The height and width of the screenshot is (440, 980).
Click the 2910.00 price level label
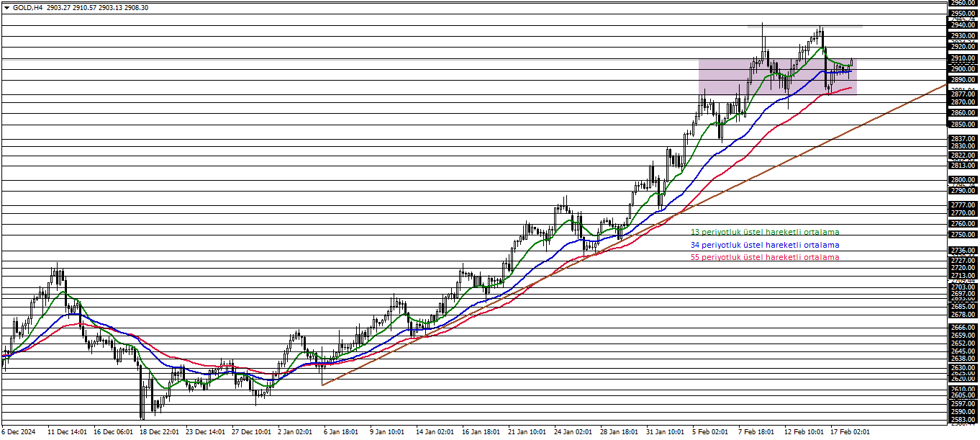point(963,58)
